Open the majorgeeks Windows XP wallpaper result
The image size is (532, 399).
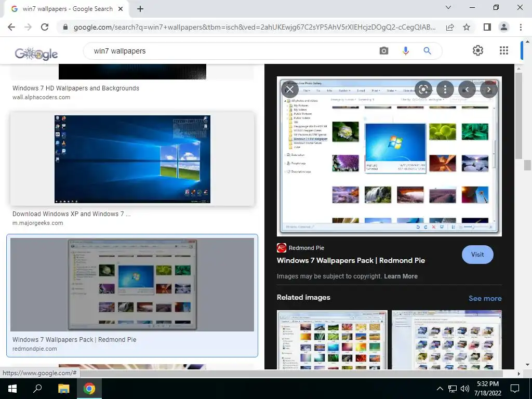coord(132,159)
